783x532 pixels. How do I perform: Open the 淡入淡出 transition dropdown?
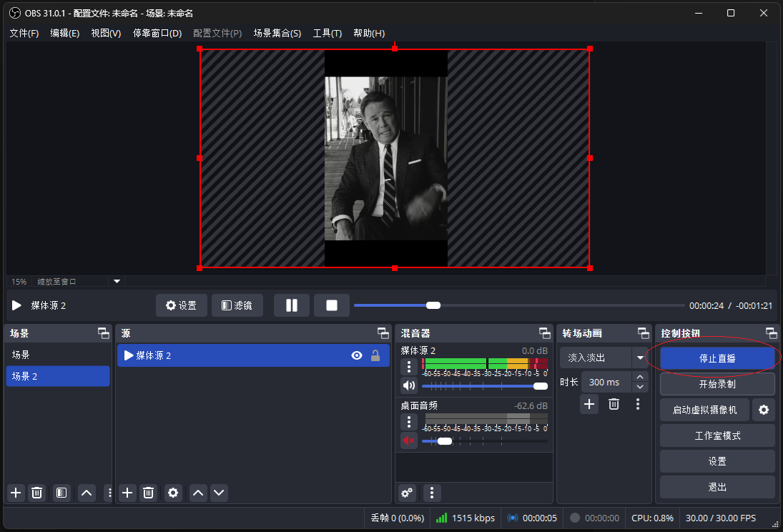[639, 358]
